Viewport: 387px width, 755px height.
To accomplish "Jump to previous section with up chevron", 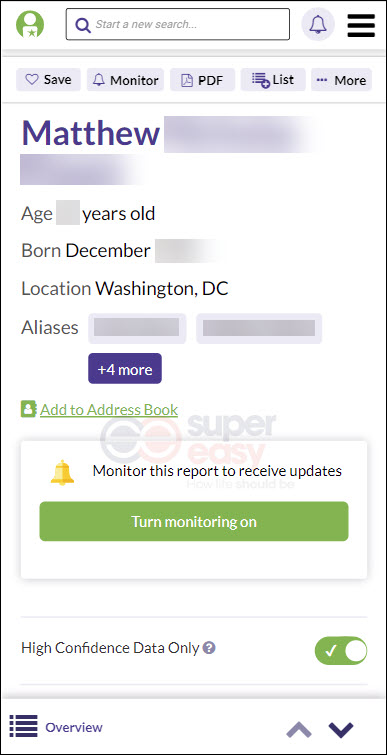I will tap(299, 729).
